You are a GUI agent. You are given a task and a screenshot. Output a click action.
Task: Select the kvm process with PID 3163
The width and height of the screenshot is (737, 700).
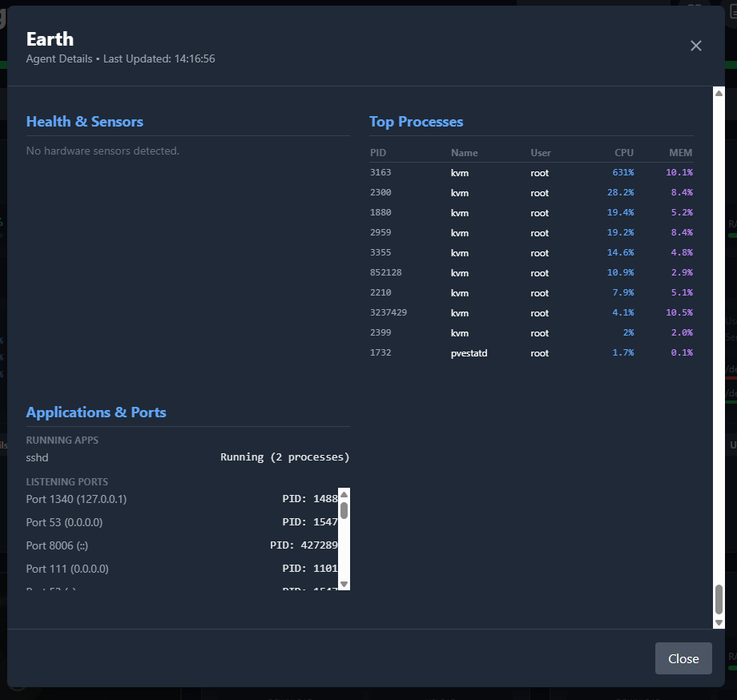click(530, 173)
